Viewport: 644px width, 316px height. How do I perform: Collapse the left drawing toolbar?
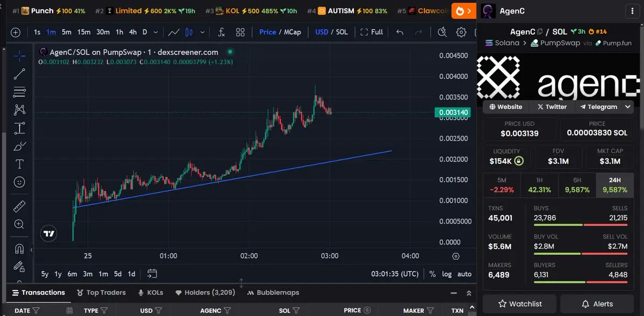tap(32, 249)
